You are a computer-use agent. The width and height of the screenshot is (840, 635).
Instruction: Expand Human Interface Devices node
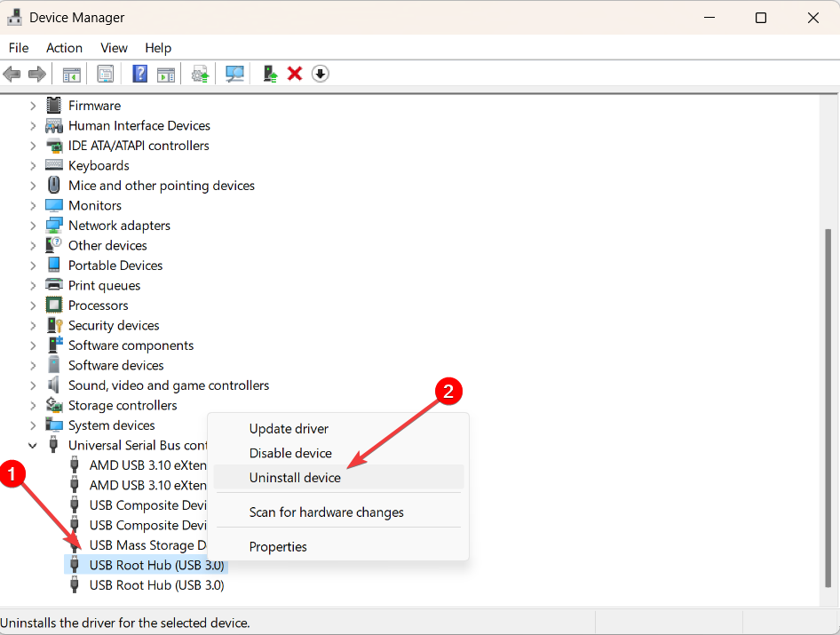tap(33, 125)
